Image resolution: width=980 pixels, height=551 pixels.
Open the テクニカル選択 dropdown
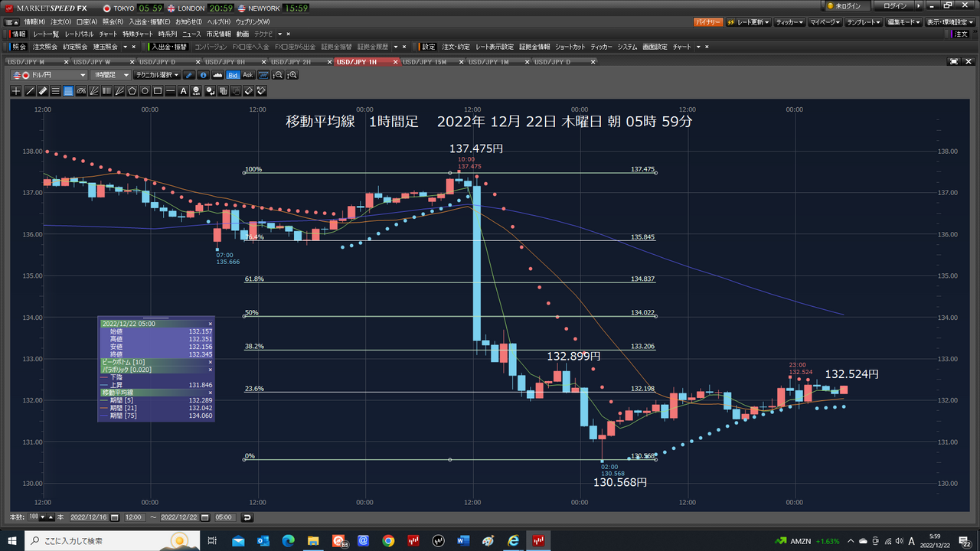[x=157, y=75]
